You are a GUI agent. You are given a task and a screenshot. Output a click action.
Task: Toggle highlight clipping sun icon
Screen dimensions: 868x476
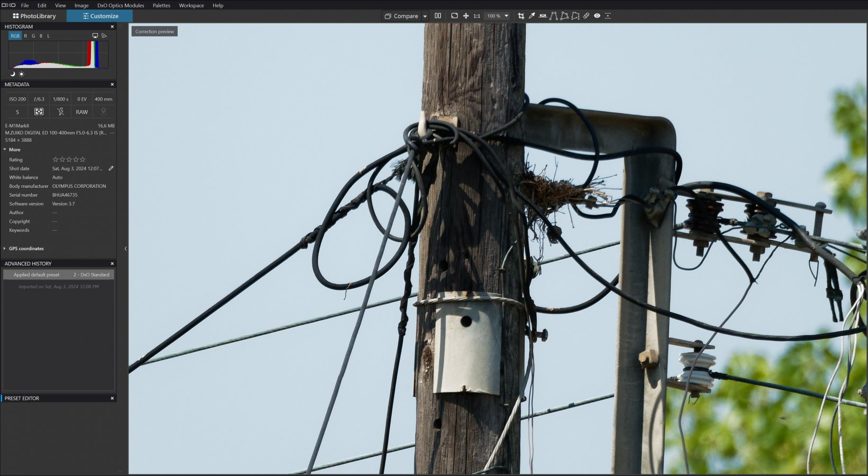point(21,74)
